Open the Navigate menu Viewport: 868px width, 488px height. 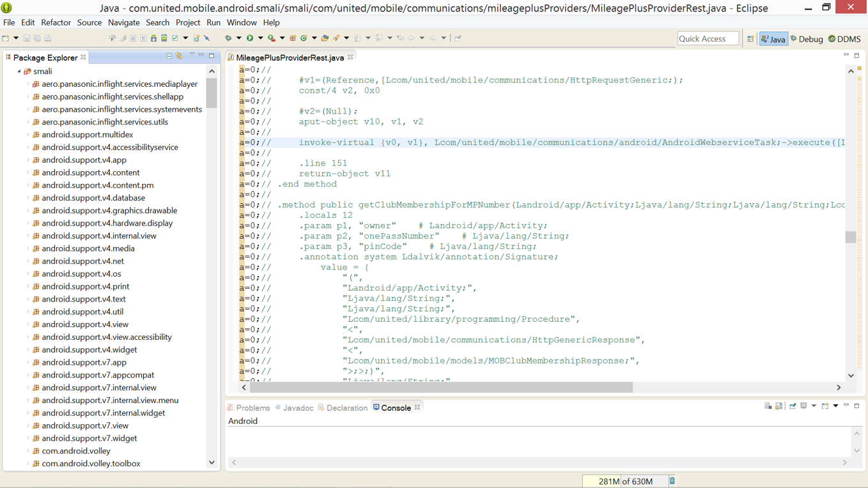(x=124, y=22)
